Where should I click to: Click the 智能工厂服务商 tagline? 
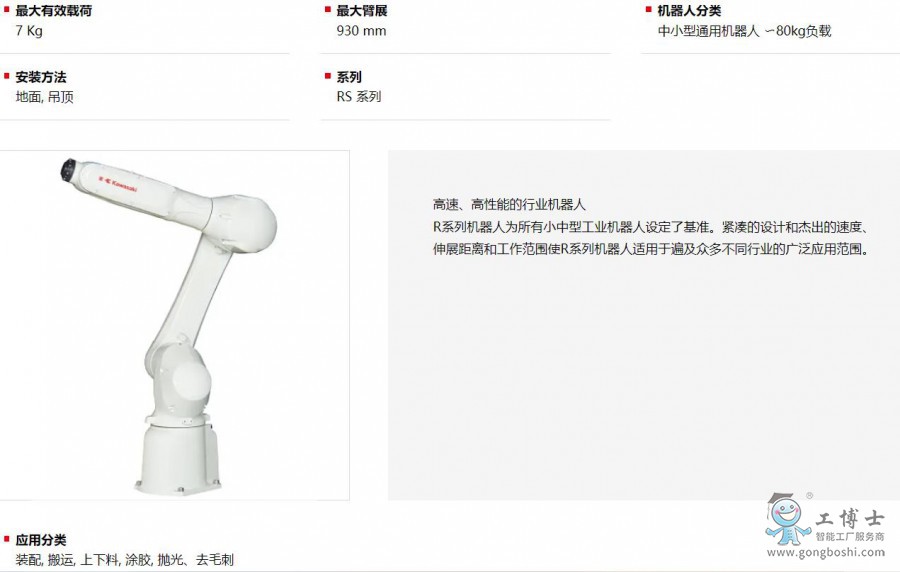850,537
